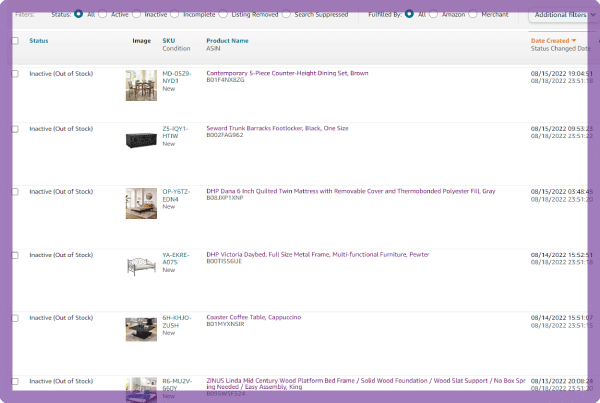600x403 pixels.
Task: Check the box for the dining set row
Action: pos(14,74)
